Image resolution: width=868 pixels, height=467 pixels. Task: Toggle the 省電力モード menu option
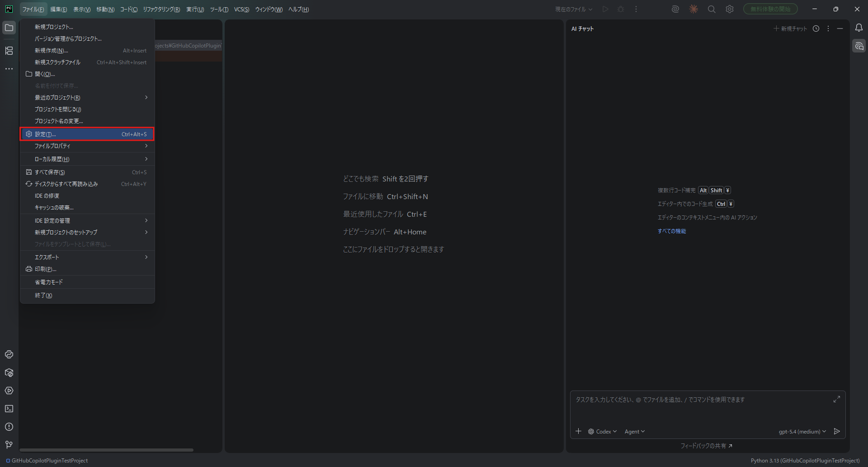pos(49,282)
